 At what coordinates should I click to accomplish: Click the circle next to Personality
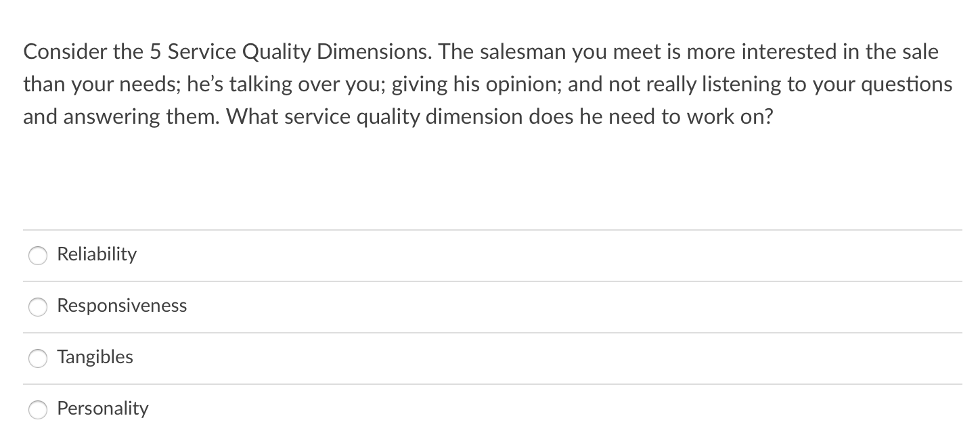click(x=38, y=410)
